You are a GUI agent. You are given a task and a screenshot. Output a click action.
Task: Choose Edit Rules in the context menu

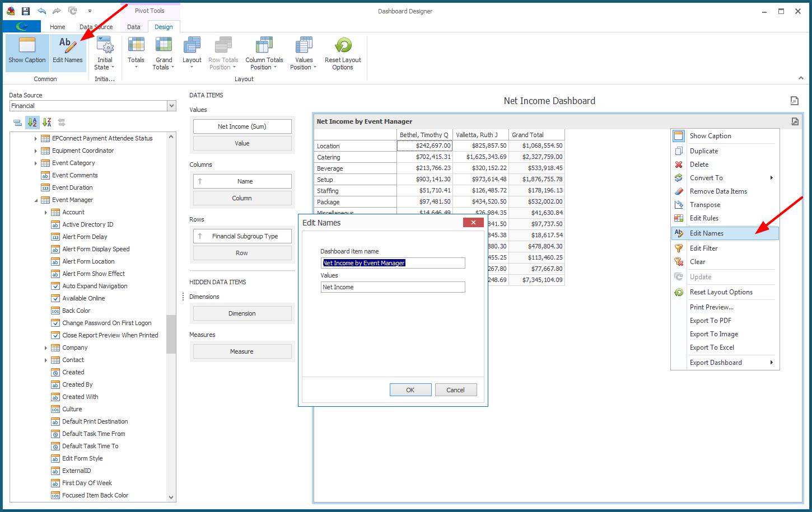725,218
